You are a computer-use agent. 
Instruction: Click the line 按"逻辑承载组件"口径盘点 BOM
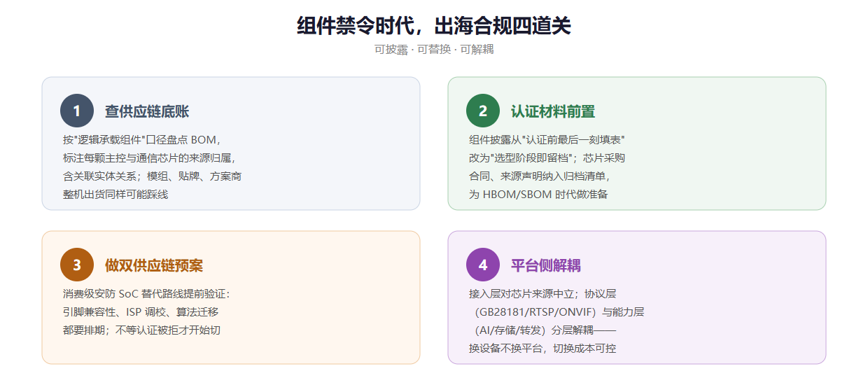click(142, 139)
